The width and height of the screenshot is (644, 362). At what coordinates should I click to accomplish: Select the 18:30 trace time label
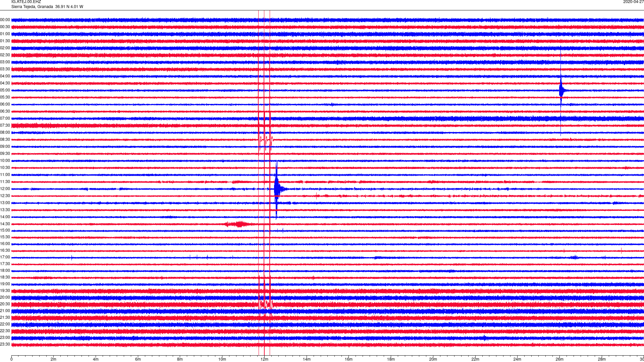5,278
